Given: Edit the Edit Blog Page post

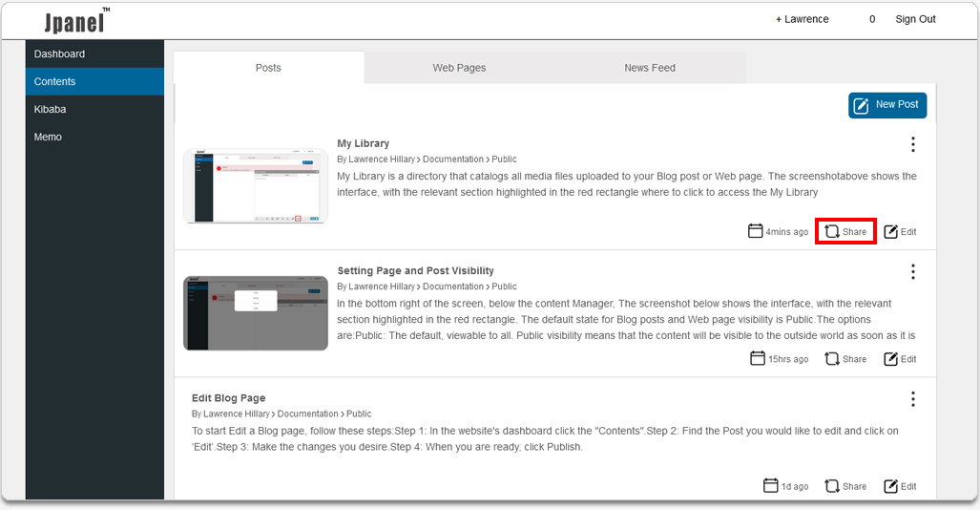Looking at the screenshot, I should [x=900, y=486].
